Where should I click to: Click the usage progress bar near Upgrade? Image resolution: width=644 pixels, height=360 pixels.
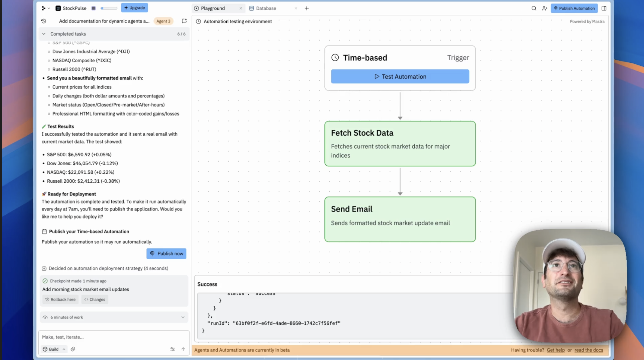pyautogui.click(x=109, y=8)
